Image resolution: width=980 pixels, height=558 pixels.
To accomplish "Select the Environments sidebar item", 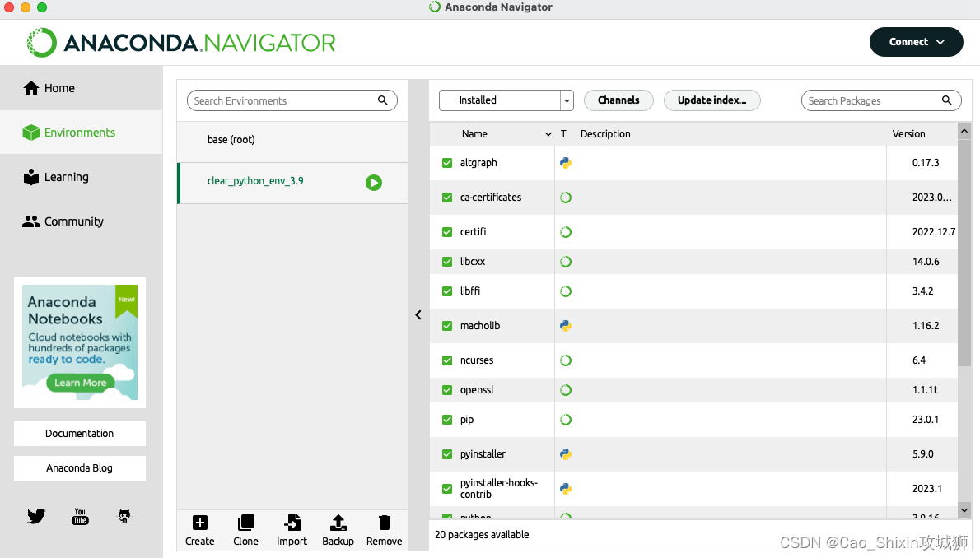I will tap(81, 133).
